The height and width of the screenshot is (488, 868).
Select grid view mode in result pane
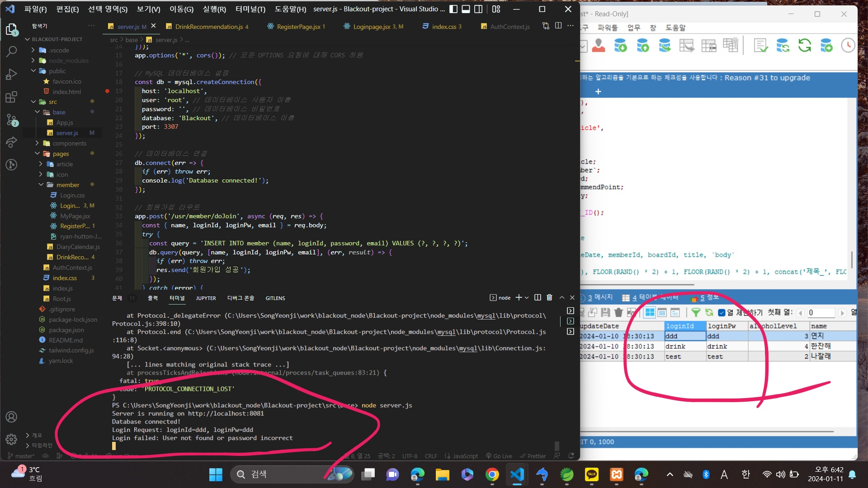click(650, 312)
